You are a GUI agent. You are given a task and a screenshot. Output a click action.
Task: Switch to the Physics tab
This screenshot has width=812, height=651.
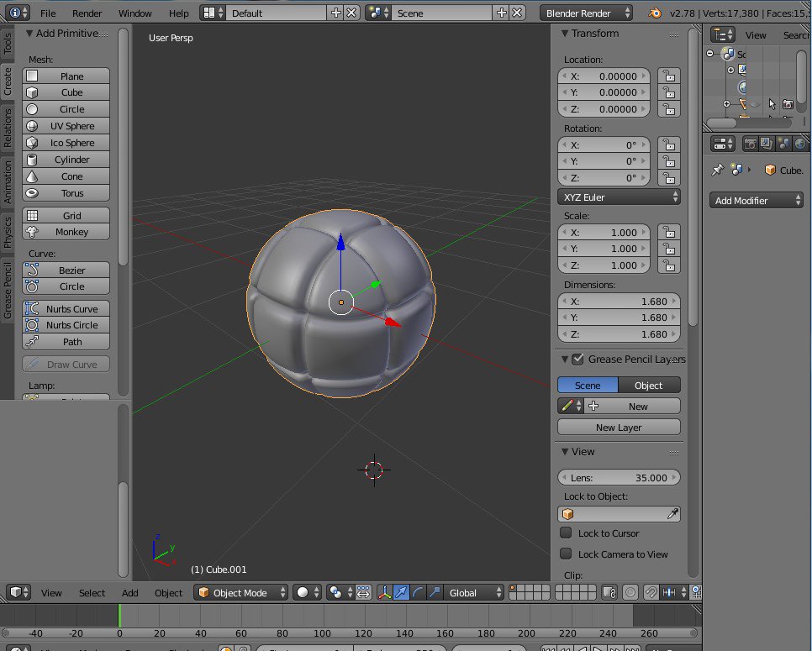tap(8, 232)
